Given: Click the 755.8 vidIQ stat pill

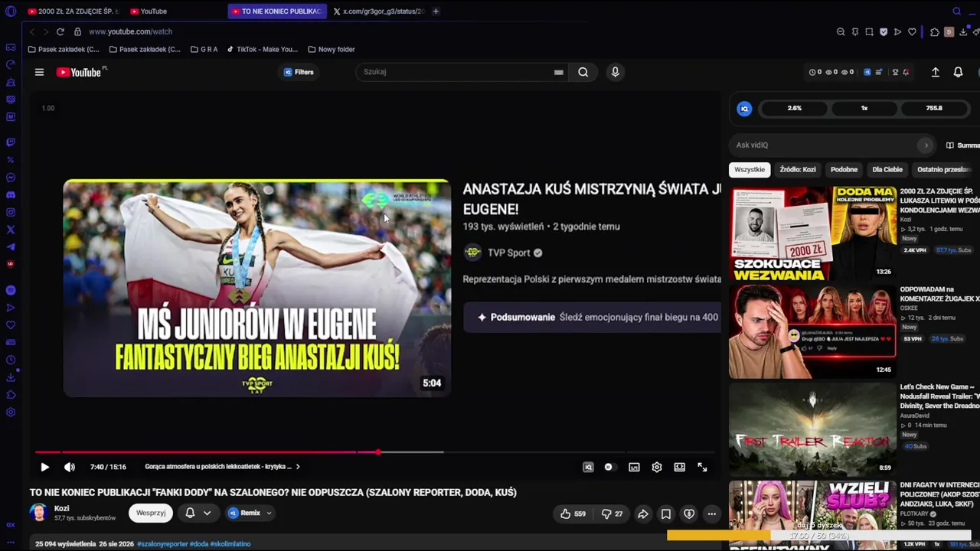Looking at the screenshot, I should tap(934, 109).
